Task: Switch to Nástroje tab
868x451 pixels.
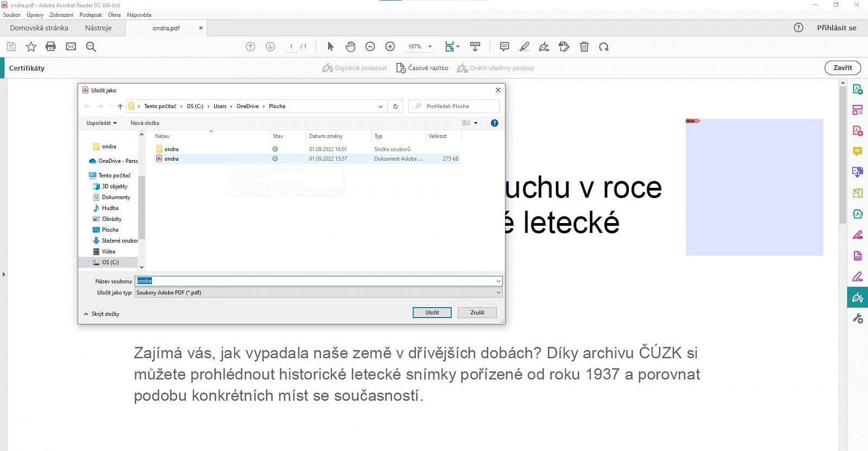Action: pos(98,28)
